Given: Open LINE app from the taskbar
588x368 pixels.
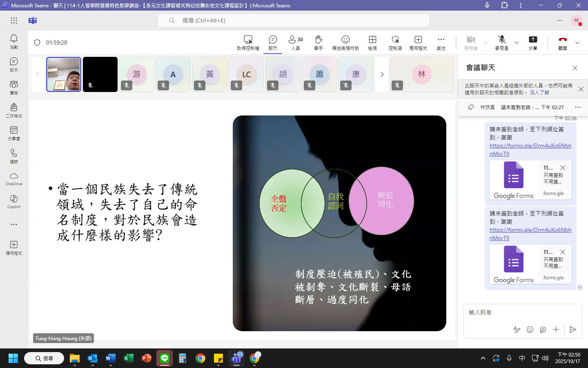Looking at the screenshot, I should (x=165, y=359).
